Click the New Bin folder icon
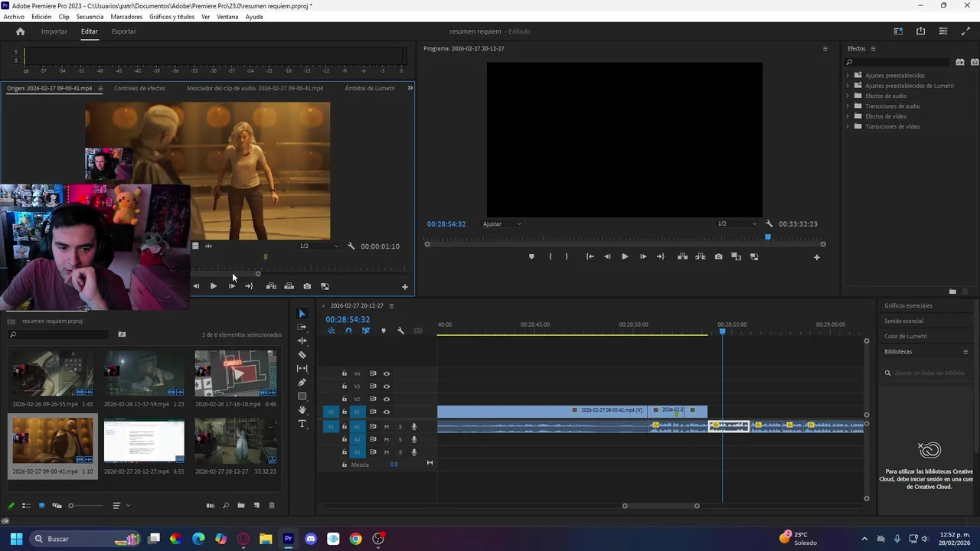This screenshot has width=980, height=551. point(241,505)
